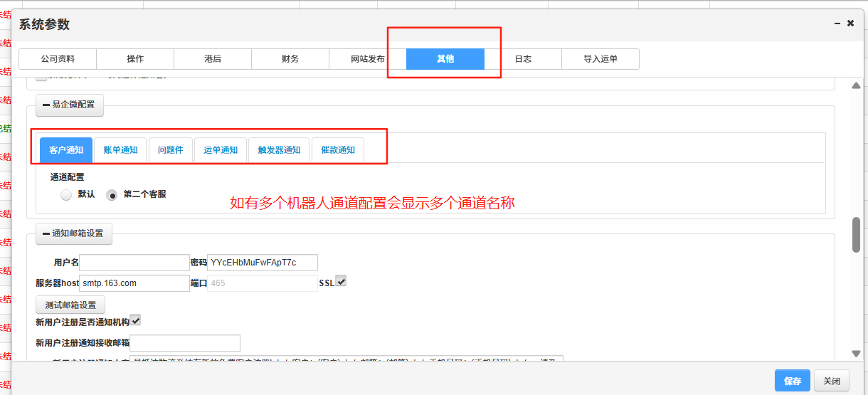868x395 pixels.
Task: Minimize the 系统参数 dialog
Action: tap(837, 23)
